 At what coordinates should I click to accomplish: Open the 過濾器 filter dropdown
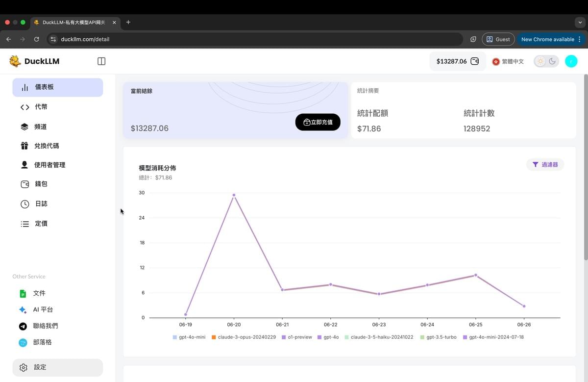tap(545, 164)
